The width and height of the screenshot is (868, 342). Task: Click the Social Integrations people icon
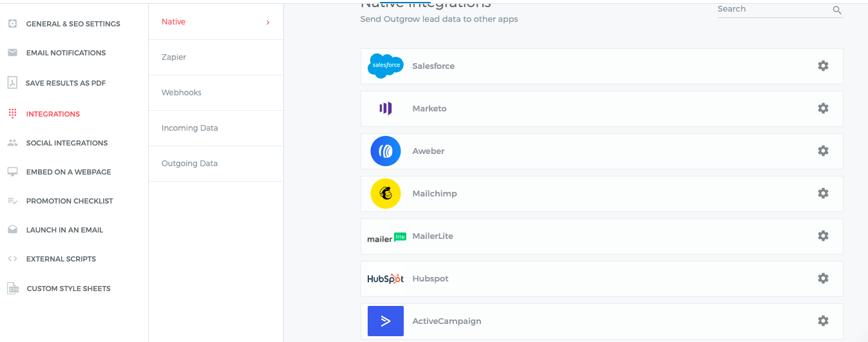[12, 143]
